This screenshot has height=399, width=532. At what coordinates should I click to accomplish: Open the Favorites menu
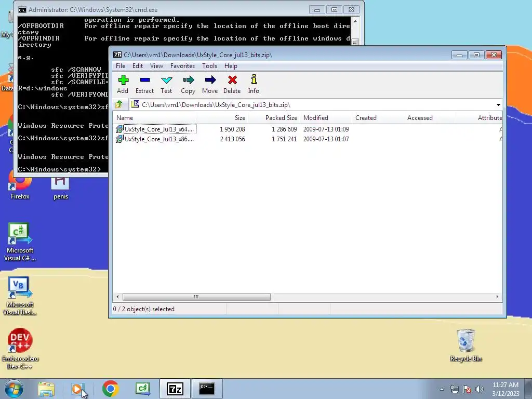click(x=182, y=66)
